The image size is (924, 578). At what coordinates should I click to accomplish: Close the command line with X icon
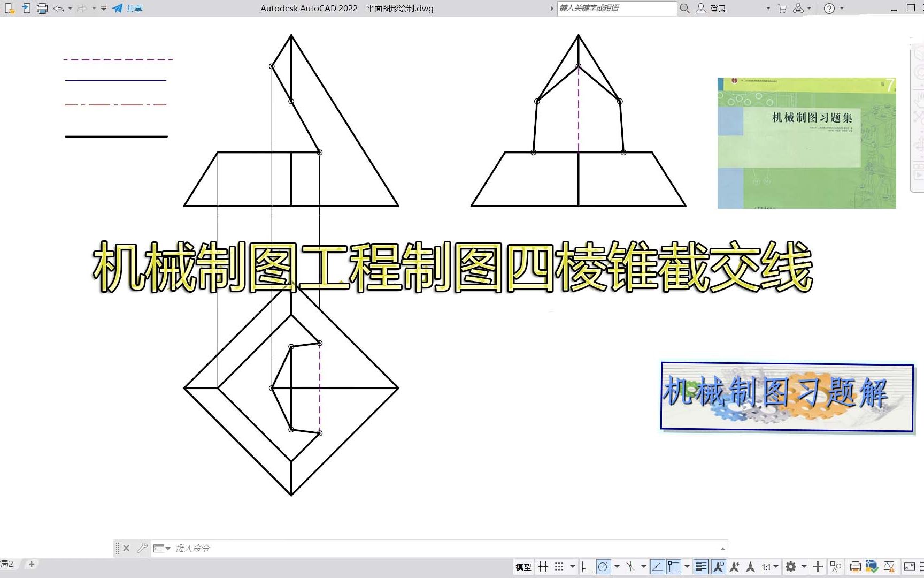tap(126, 548)
